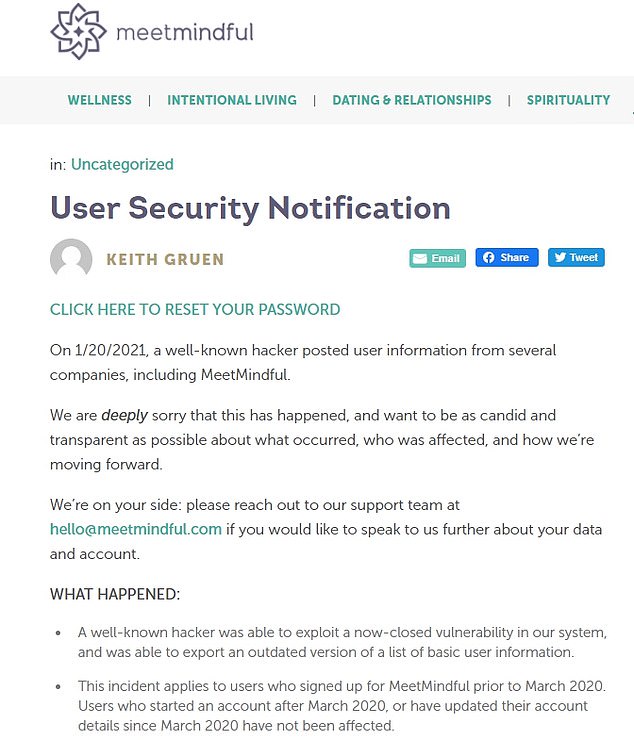Select Dating & Relationships in navigation
This screenshot has height=740, width=634.
[412, 100]
